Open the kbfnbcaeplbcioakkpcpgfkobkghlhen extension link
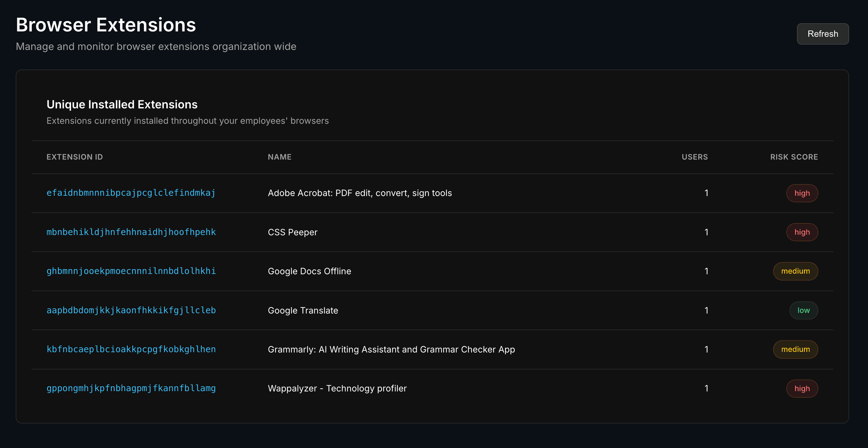The image size is (868, 448). [131, 349]
